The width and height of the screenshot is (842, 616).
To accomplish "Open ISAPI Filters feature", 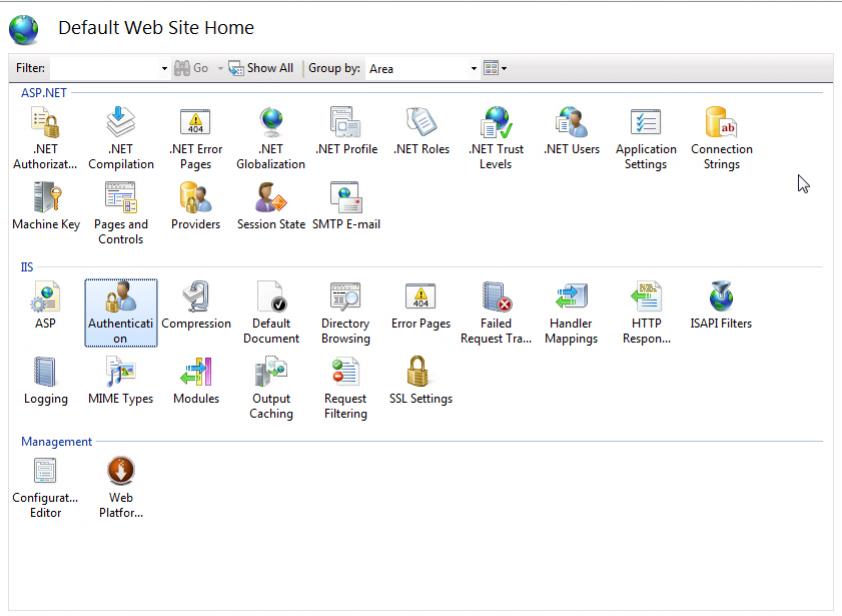I will pos(721,305).
